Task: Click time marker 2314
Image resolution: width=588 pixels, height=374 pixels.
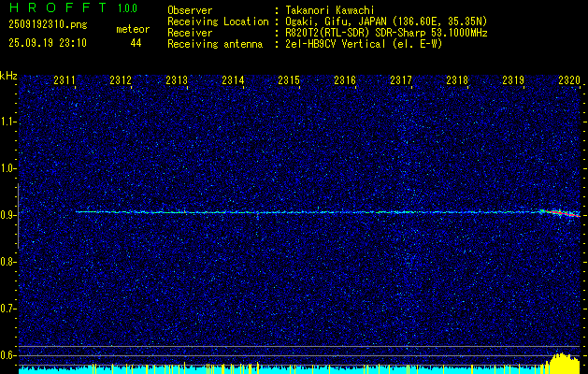Action: click(x=233, y=80)
